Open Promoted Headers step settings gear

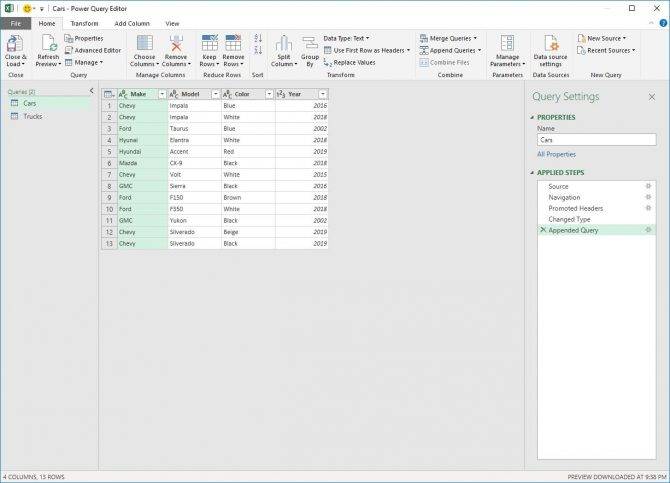point(648,208)
